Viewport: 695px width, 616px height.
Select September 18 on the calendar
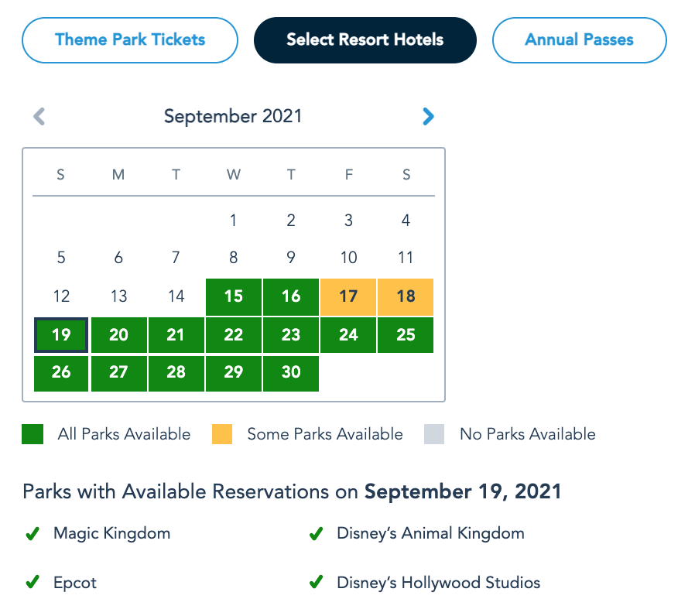click(406, 297)
